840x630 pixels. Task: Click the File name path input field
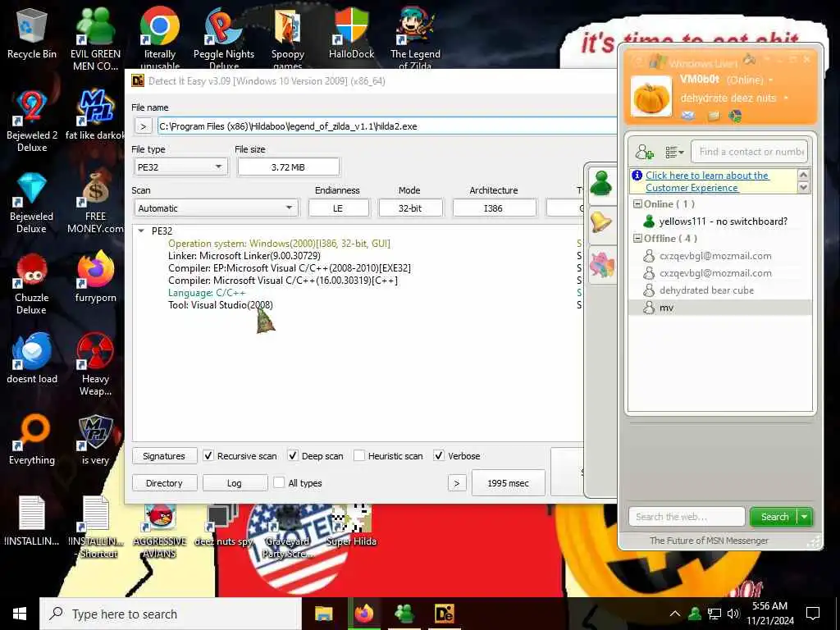[x=387, y=126]
